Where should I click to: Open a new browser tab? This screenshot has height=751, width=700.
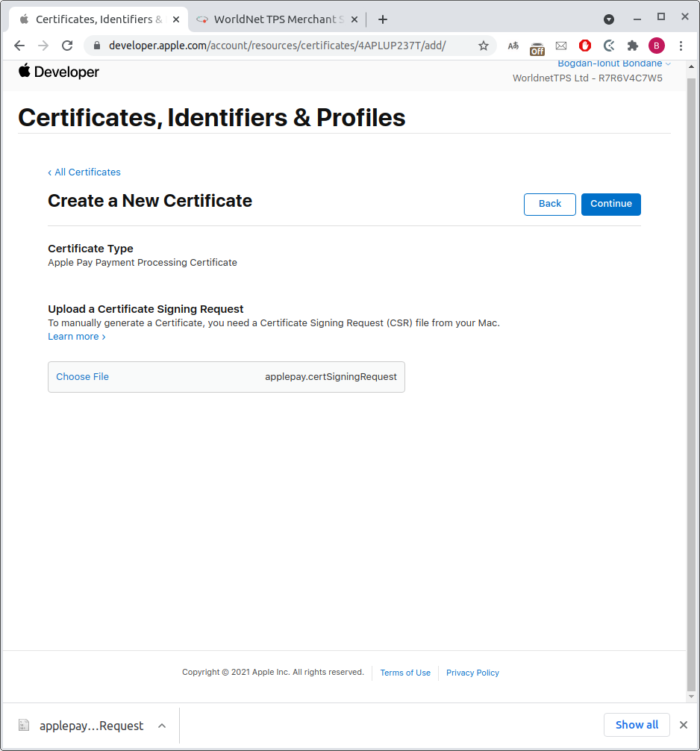(x=383, y=19)
